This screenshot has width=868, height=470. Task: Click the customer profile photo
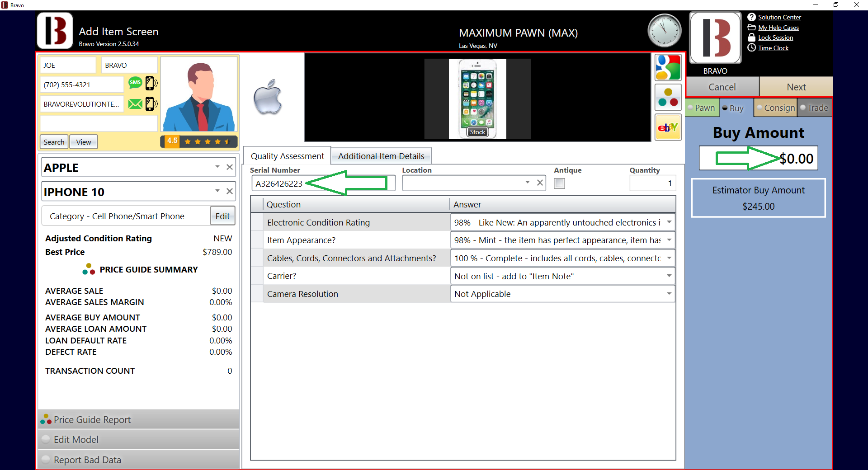tap(199, 95)
